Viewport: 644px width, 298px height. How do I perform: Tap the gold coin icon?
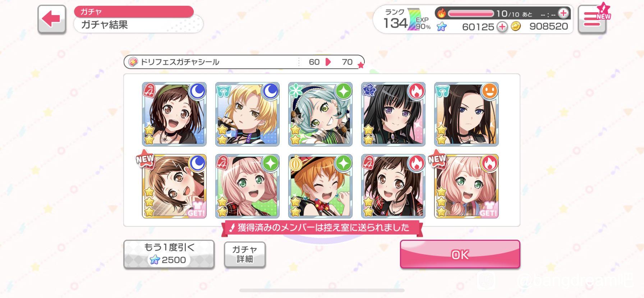[516, 26]
